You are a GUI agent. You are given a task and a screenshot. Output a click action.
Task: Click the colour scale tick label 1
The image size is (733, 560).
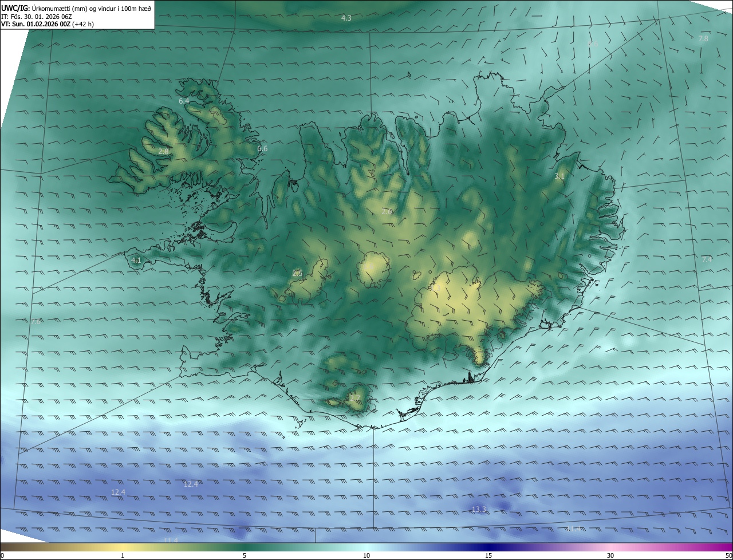(x=123, y=555)
